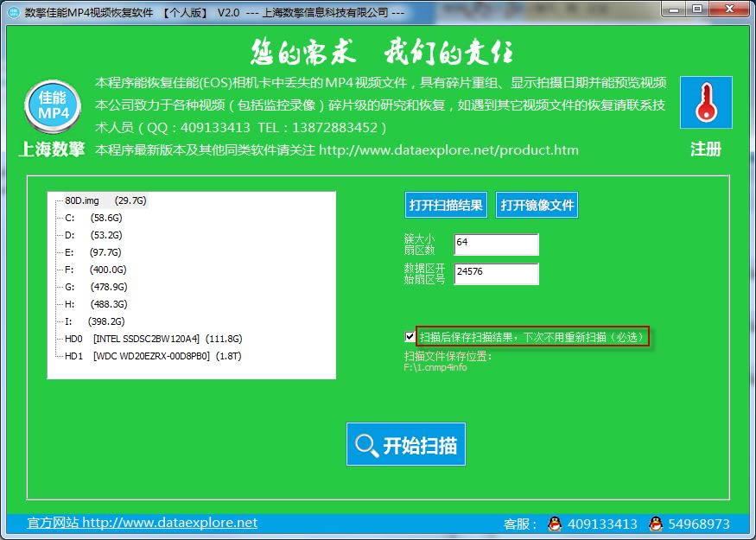Click the data start sector field 24576
The height and width of the screenshot is (540, 756).
click(496, 274)
